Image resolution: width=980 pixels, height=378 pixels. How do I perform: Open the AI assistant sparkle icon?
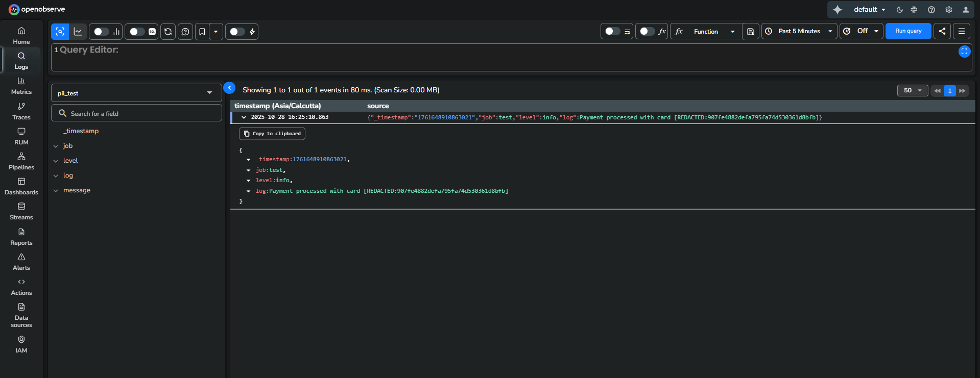pyautogui.click(x=838, y=10)
